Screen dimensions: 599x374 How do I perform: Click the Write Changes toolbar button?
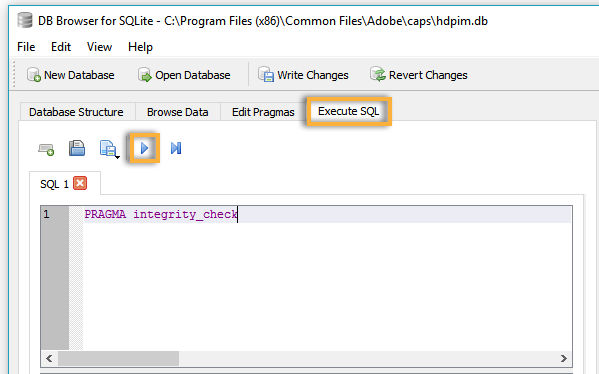click(x=303, y=75)
